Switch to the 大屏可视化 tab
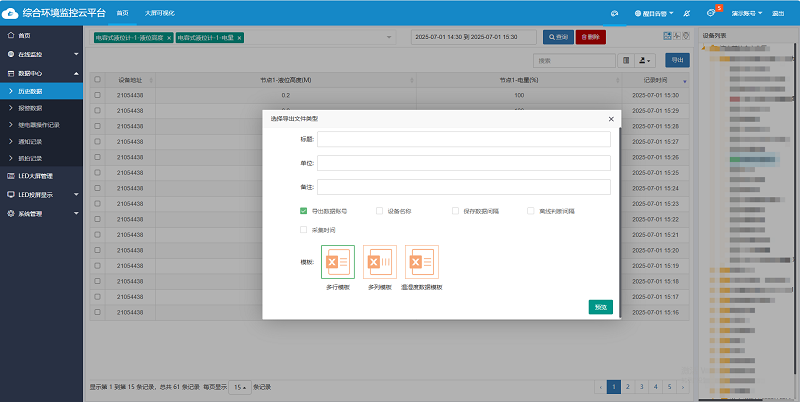The width and height of the screenshot is (800, 402). (x=158, y=13)
